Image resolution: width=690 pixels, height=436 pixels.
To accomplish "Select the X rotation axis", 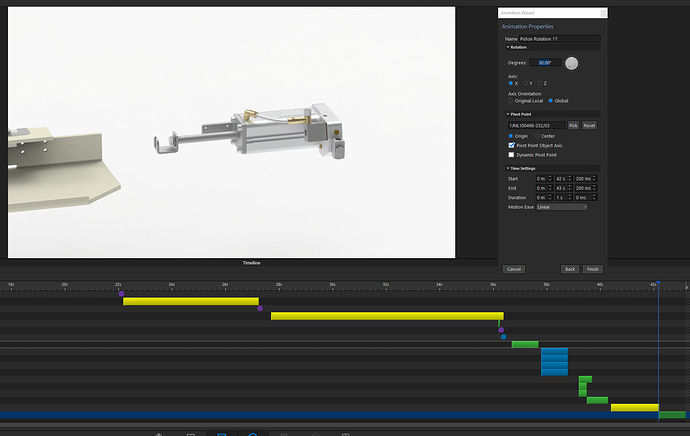I will (x=510, y=83).
